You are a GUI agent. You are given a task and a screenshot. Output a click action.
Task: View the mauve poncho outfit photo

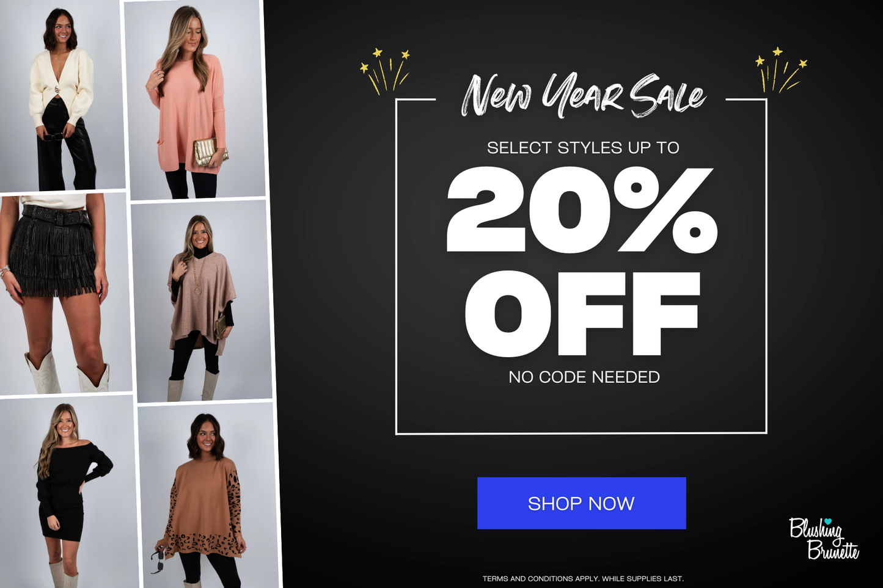pos(202,302)
